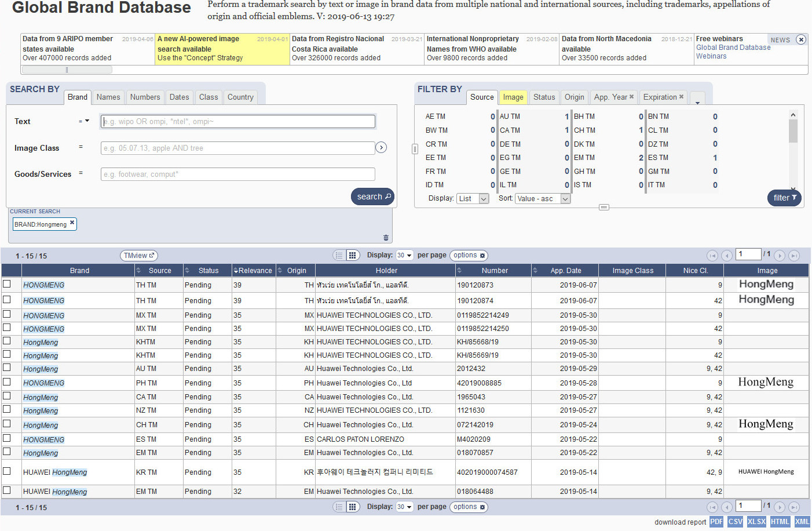Screen dimensions: 812x531
Task: Click the filter list vertical scrollbar
Action: (x=793, y=131)
